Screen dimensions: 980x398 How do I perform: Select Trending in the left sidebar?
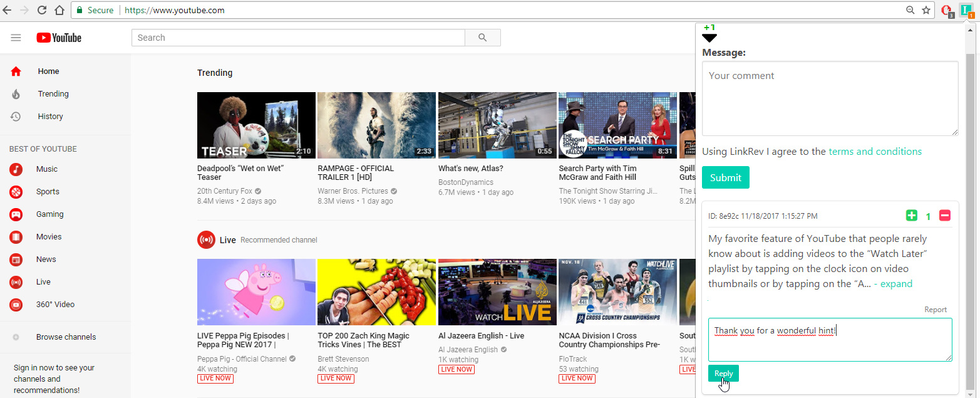click(x=53, y=94)
